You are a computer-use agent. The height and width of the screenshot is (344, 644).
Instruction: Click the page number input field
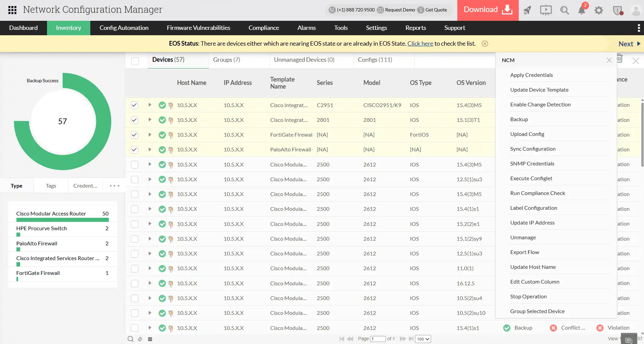coord(378,339)
